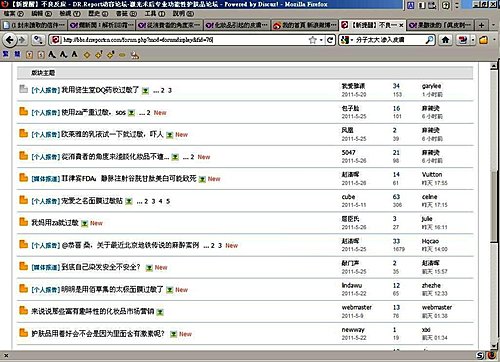Viewport: 500px width, 362px height.
Task: Click the S icon in status bar
Action: [x=480, y=356]
